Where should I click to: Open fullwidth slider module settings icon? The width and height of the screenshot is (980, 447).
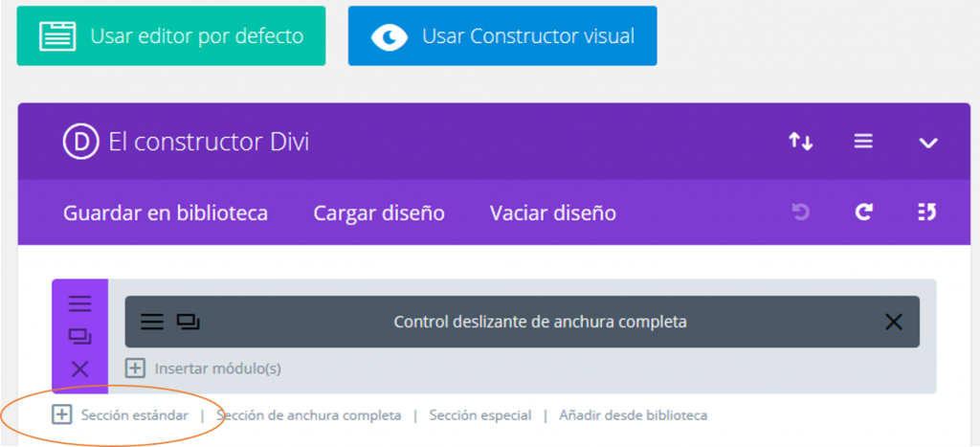(x=152, y=322)
